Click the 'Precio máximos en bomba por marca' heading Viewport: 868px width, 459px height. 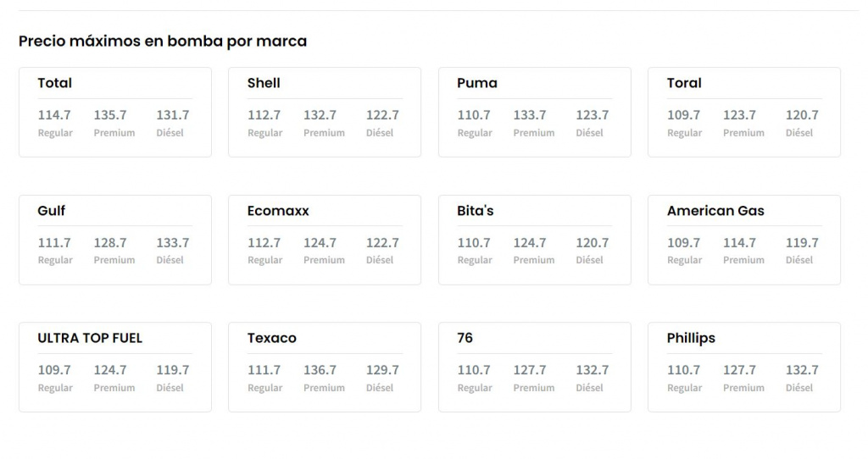(x=163, y=41)
